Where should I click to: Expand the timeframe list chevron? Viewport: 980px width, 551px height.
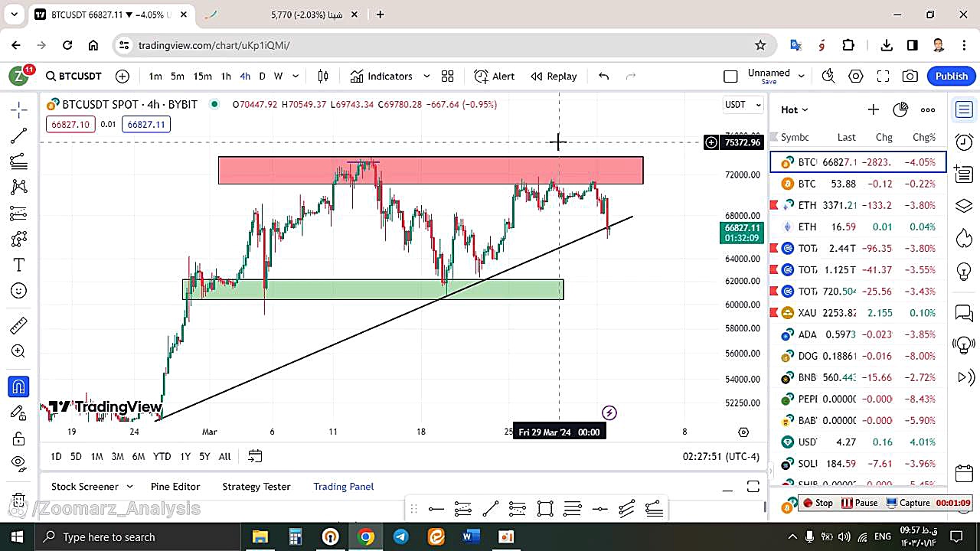pos(296,76)
